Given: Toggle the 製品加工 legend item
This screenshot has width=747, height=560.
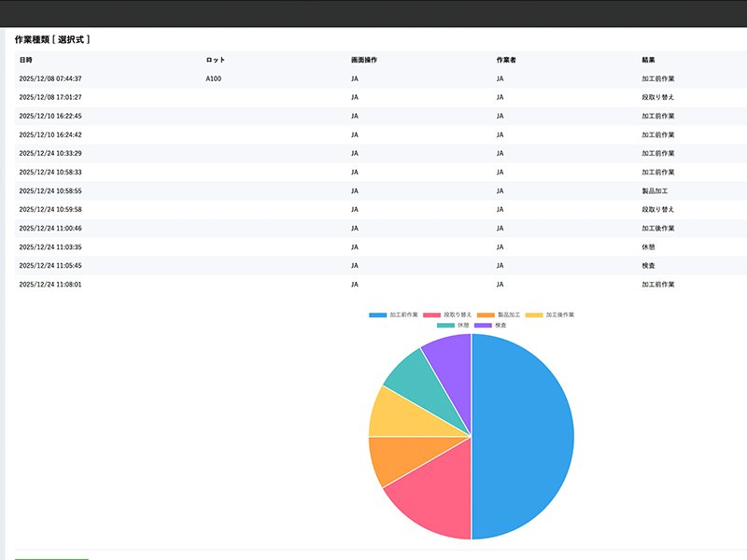Looking at the screenshot, I should pyautogui.click(x=500, y=315).
